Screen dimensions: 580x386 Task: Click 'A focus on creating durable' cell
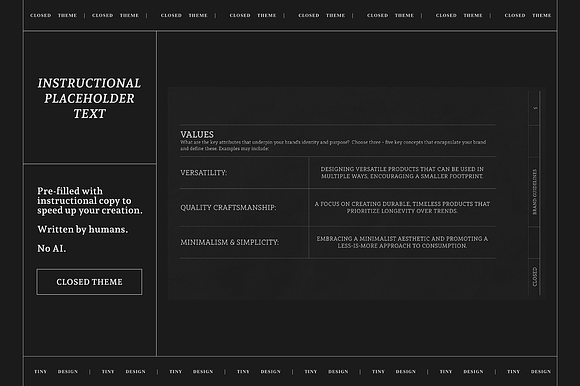402,207
